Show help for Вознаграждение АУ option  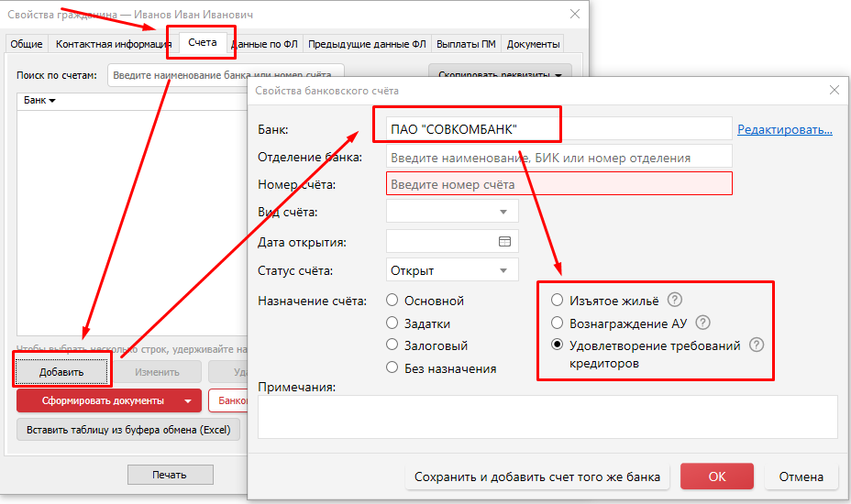pyautogui.click(x=702, y=323)
